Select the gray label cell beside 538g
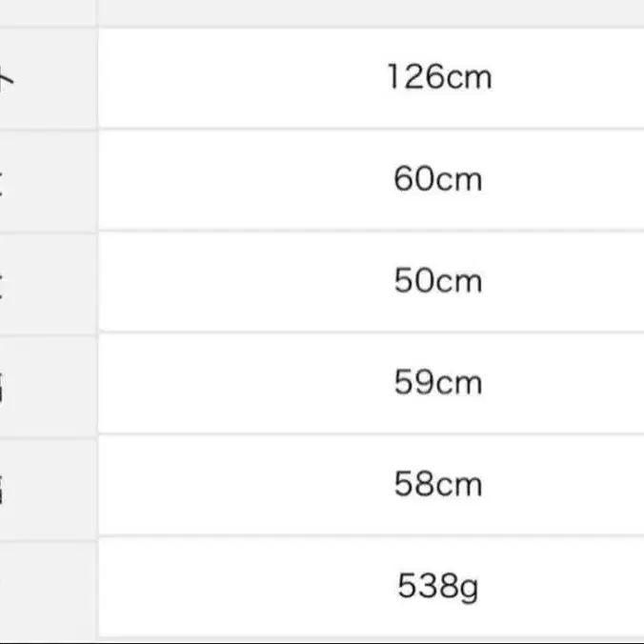 [x=48, y=586]
